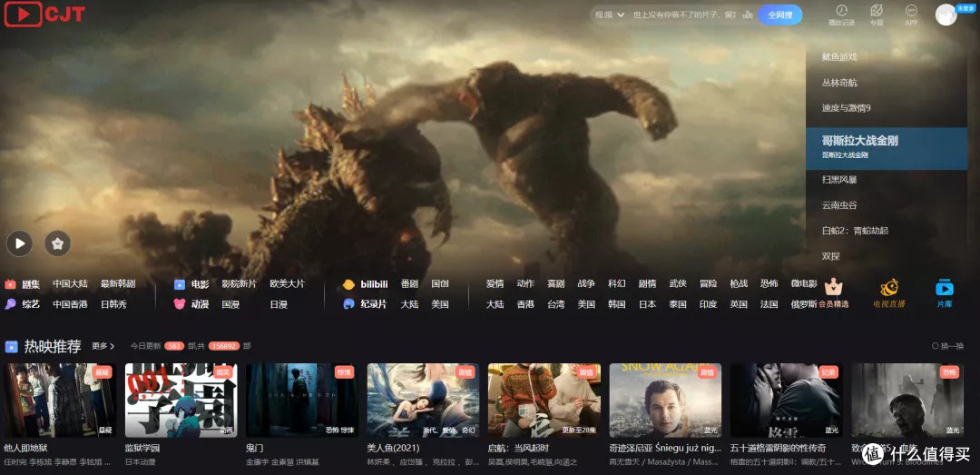Image resolution: width=980 pixels, height=475 pixels.
Task: Open 欧美大片 link
Action: pos(287,284)
